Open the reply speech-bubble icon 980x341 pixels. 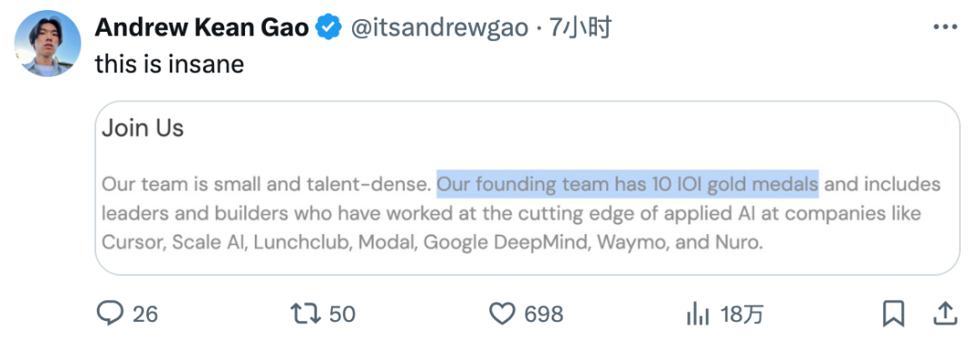pos(110,314)
